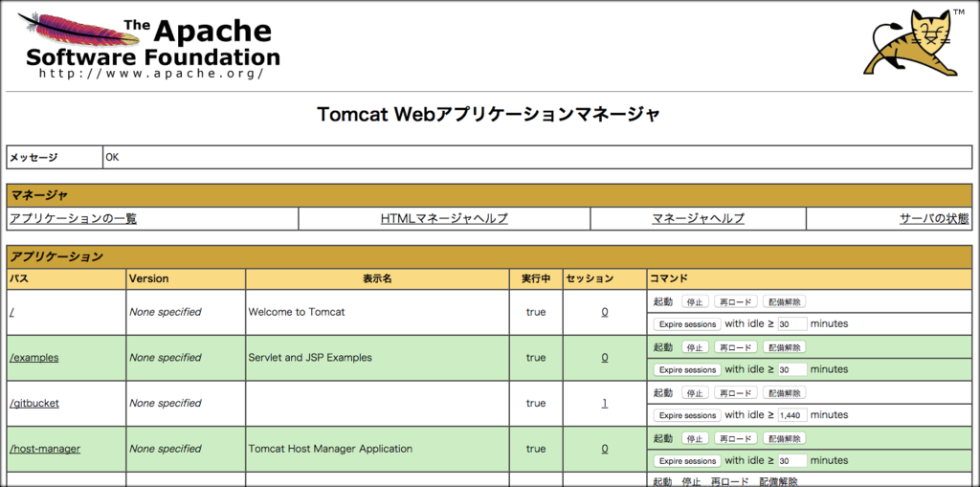980x487 pixels.
Task: Click the 実行中 column header
Action: (x=536, y=278)
